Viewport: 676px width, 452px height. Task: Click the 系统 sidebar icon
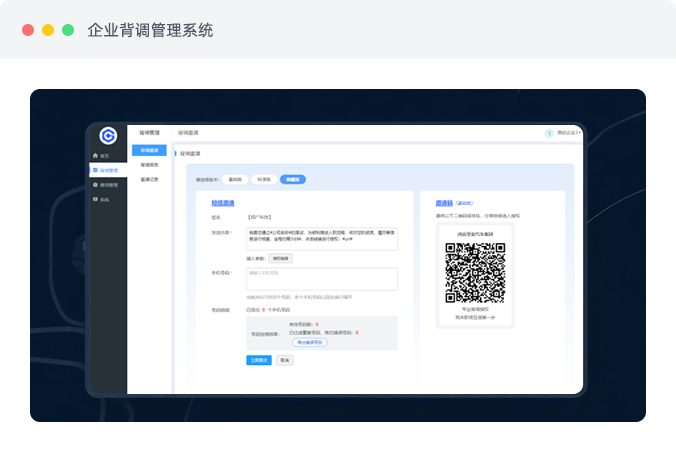click(95, 199)
